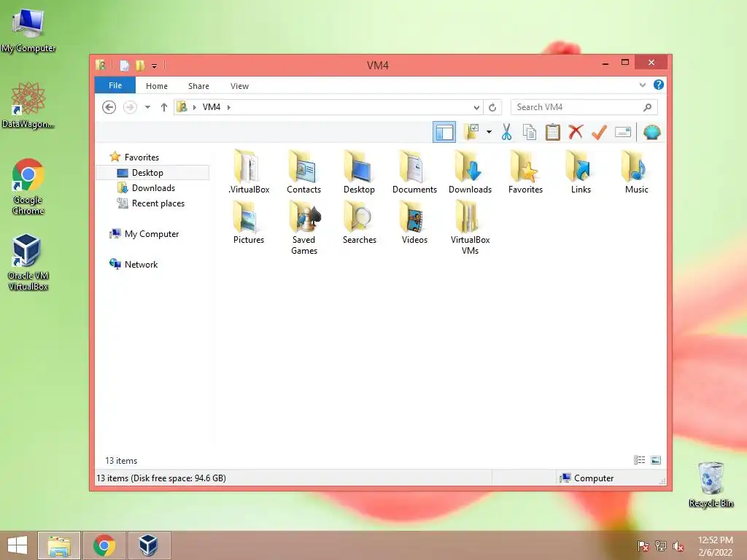
Task: Click the folder view options toolbar icon
Action: click(x=472, y=132)
